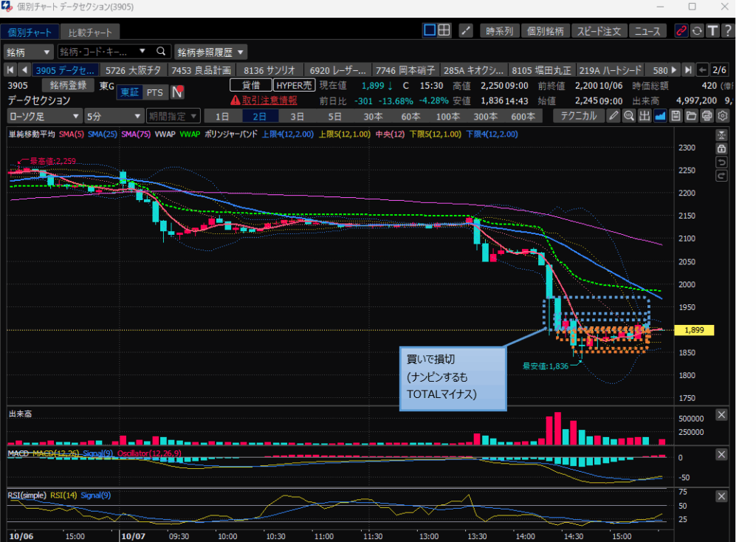
Task: Click the print chart icon
Action: pyautogui.click(x=707, y=116)
